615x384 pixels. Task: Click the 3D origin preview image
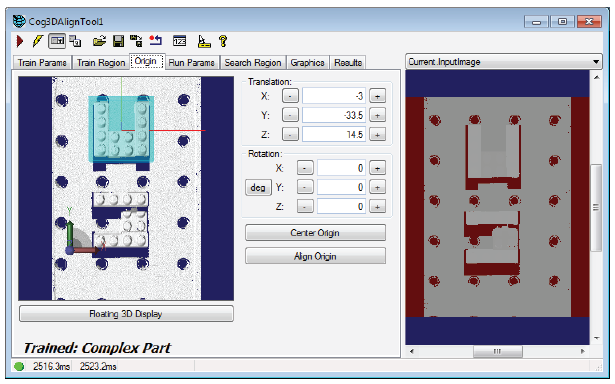126,188
